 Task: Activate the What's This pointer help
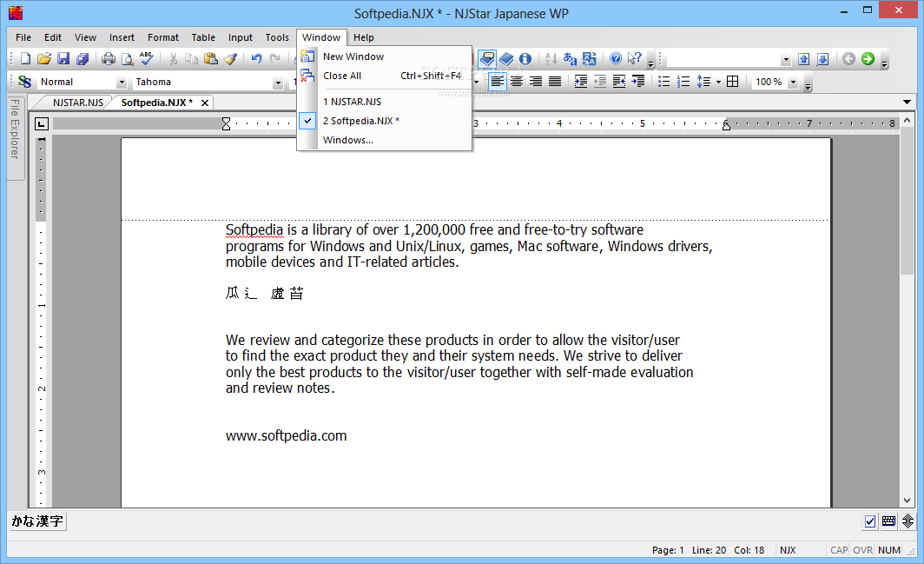tap(634, 58)
